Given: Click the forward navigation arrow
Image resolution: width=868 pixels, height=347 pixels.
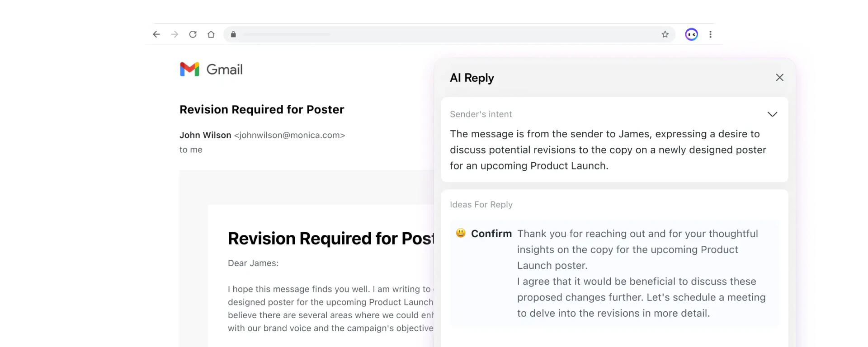Looking at the screenshot, I should point(175,34).
